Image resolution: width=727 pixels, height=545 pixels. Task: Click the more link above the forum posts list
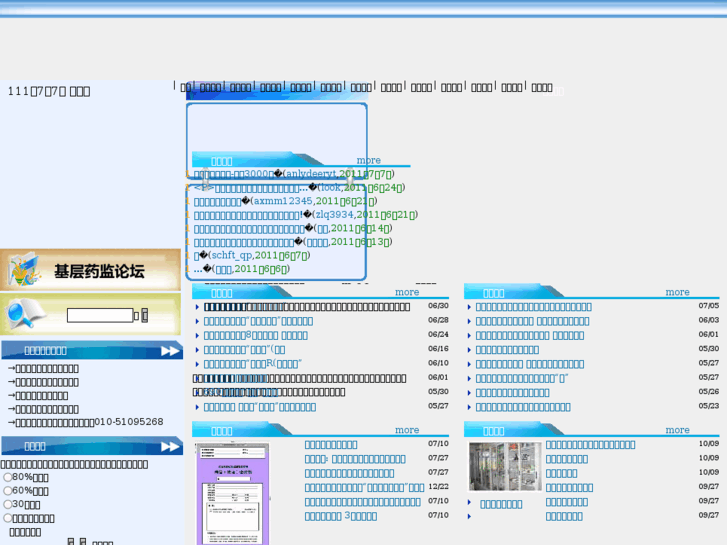pos(369,160)
